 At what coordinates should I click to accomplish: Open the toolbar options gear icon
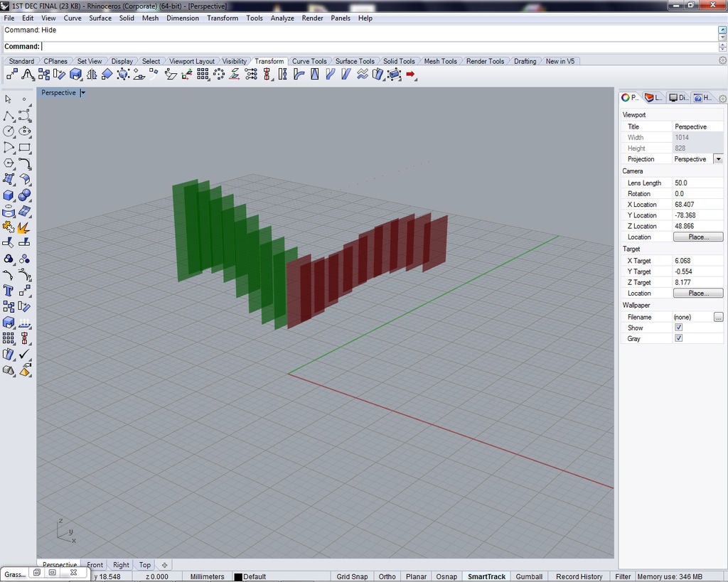[x=722, y=61]
